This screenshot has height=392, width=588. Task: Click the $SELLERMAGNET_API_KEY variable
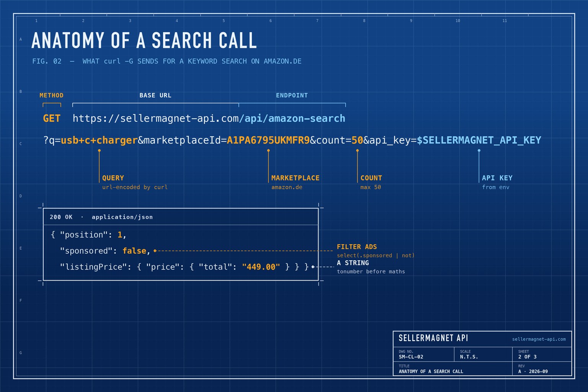coord(479,140)
